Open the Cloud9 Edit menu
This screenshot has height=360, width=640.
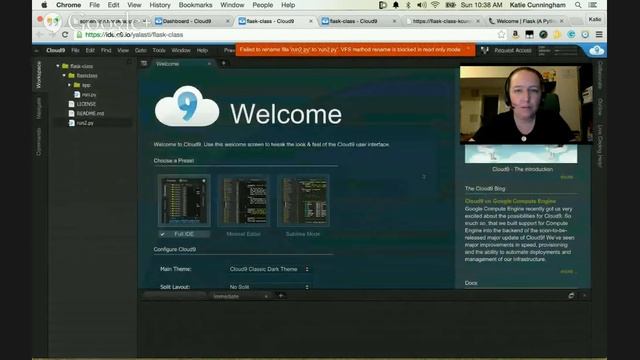pyautogui.click(x=90, y=50)
